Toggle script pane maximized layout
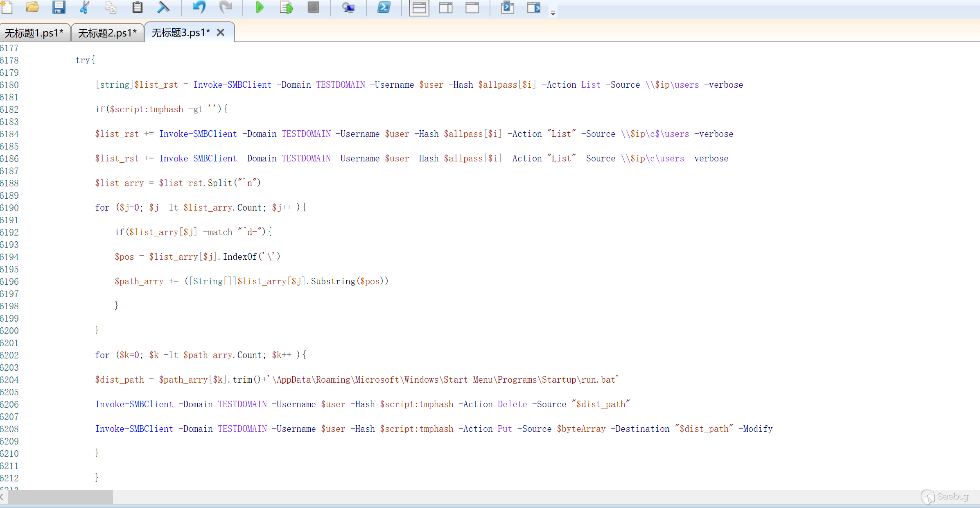The image size is (980, 508). (472, 7)
